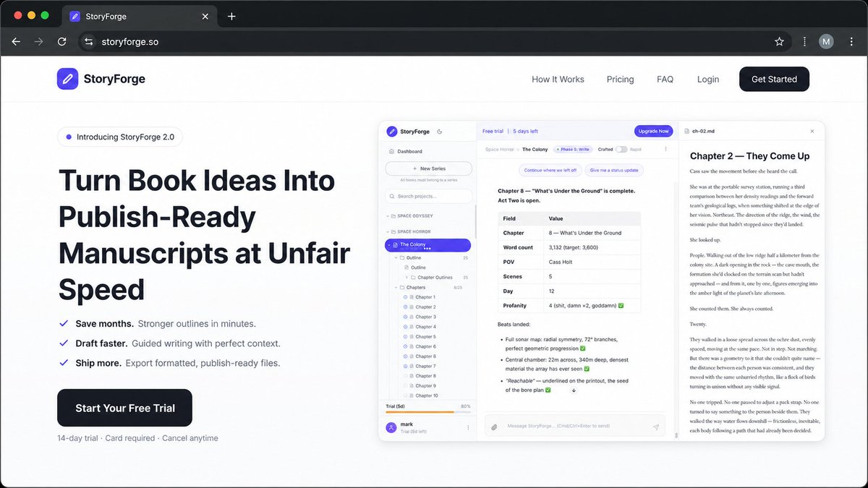Viewport: 868px width, 488px height.
Task: Collapse the SPACE ODYSSEY series chevron
Action: click(x=387, y=216)
